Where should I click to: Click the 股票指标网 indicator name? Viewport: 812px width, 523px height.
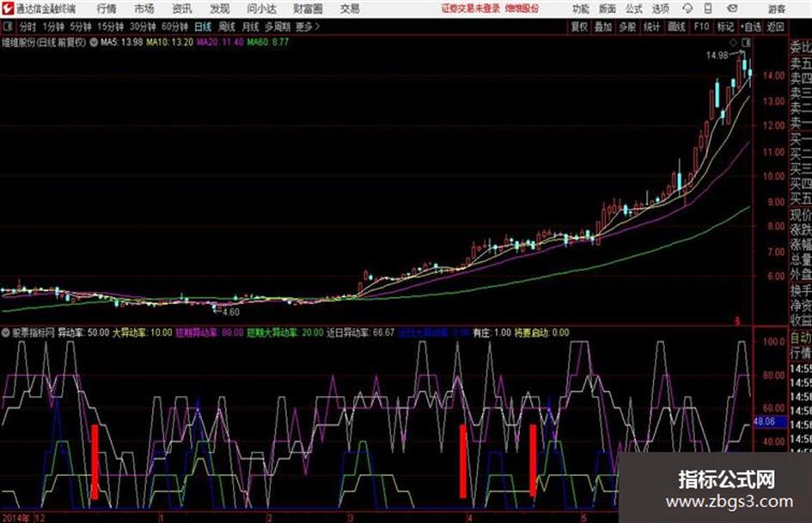pyautogui.click(x=34, y=332)
